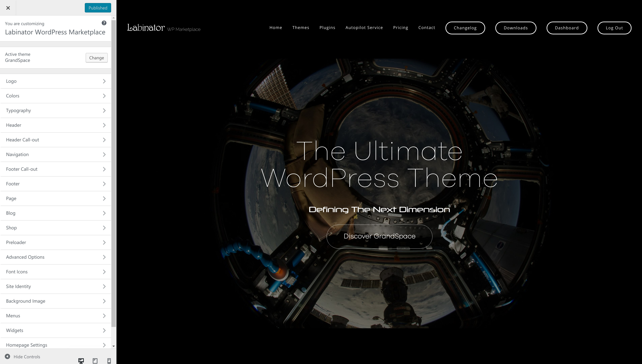This screenshot has height=364, width=642.
Task: Close the Customizer with the X icon
Action: click(x=8, y=8)
